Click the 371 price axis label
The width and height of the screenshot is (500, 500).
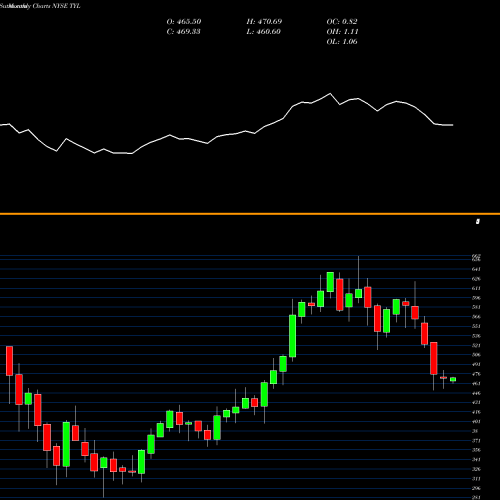(x=476, y=441)
